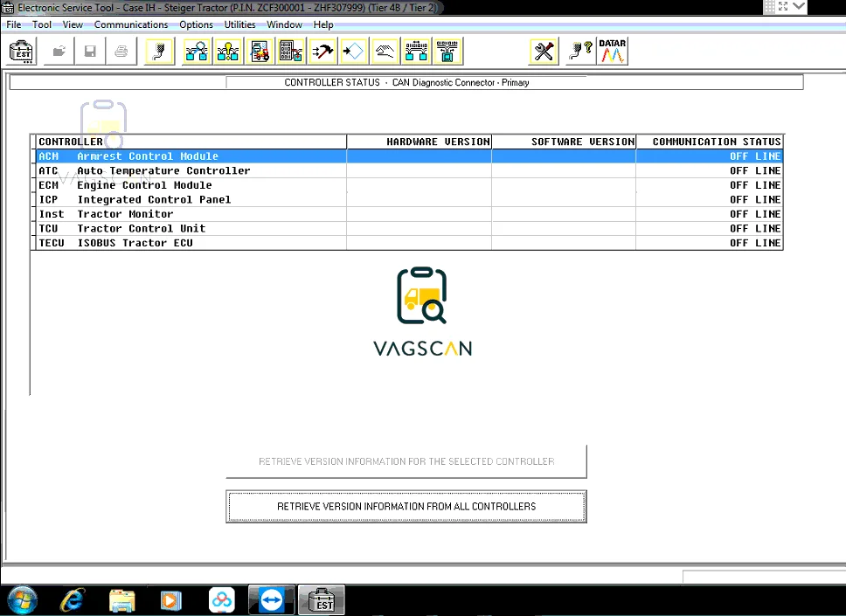Screen dimensions: 846x616
Task: Click the CONTROLLER column header
Action: click(x=191, y=142)
